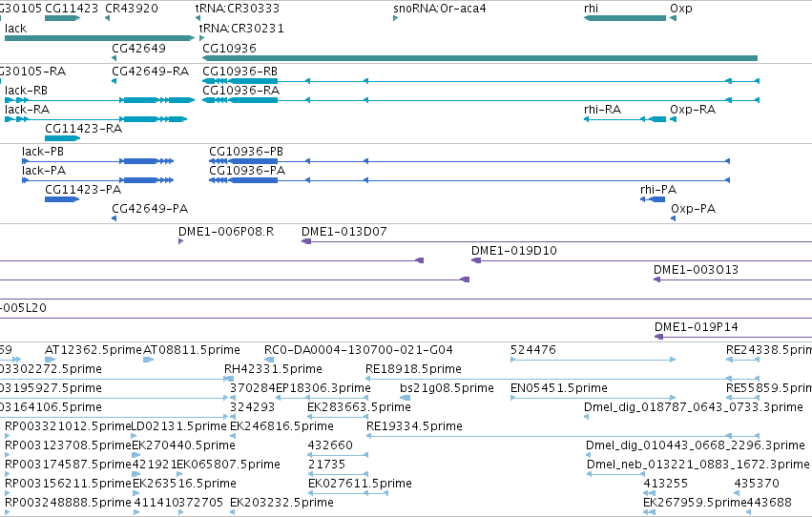Select the EK027611.5prime EST label
The width and height of the screenshot is (812, 517).
point(360,484)
